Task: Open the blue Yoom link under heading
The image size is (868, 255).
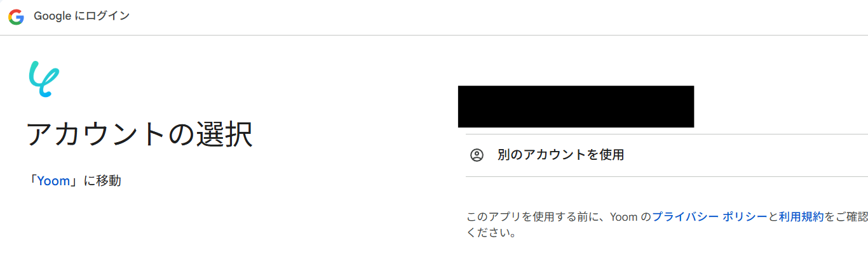Action: click(x=53, y=181)
